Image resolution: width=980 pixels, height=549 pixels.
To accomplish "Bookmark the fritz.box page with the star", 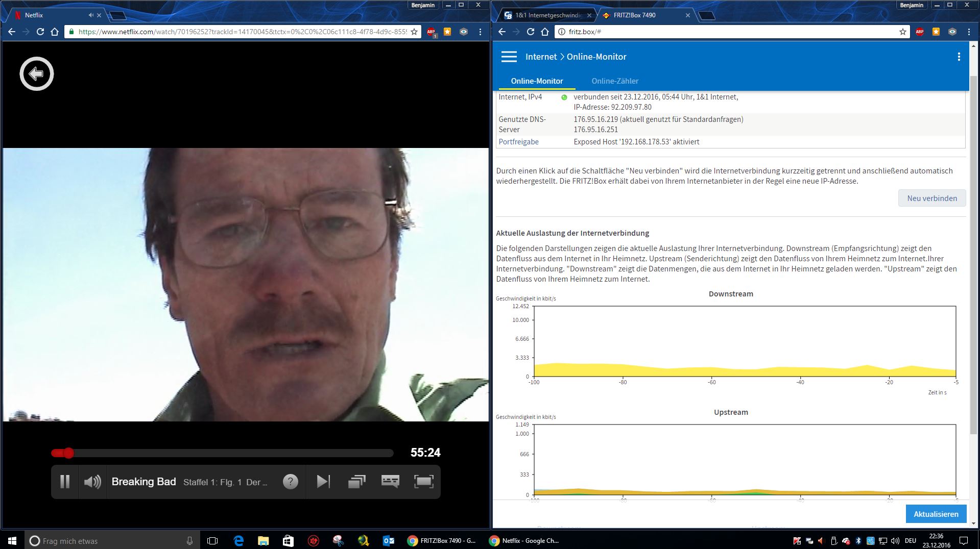I will coord(903,32).
